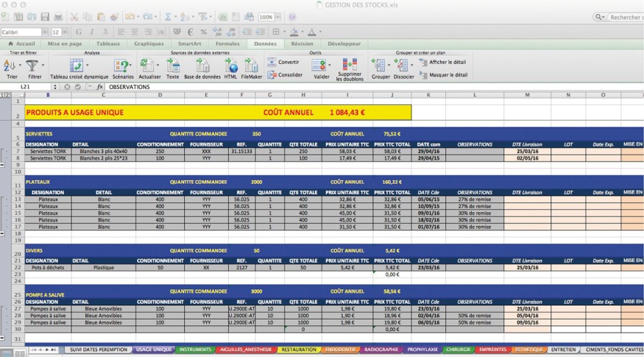The width and height of the screenshot is (644, 357).
Task: Click Supprimer les doublons icon
Action: click(x=349, y=66)
